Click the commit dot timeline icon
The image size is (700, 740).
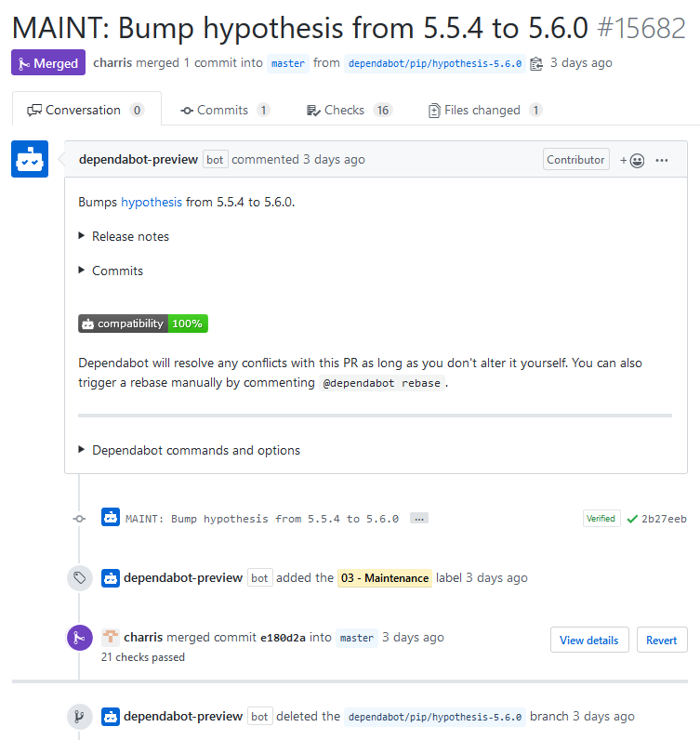coord(79,519)
